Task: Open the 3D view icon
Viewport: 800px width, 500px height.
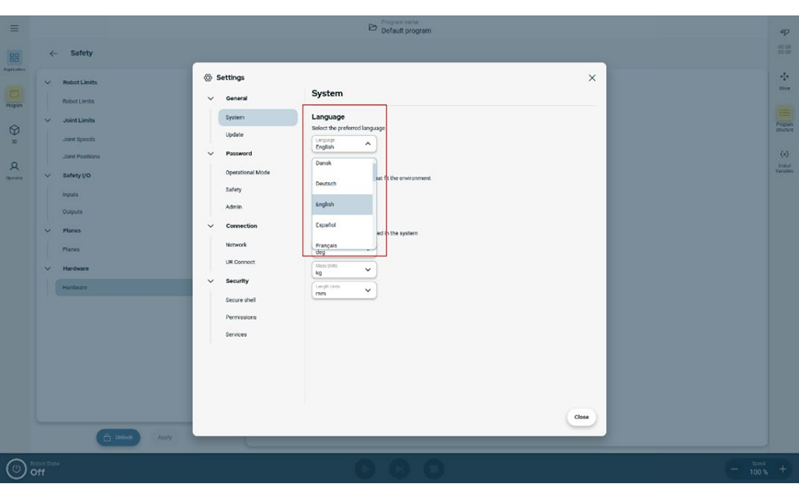Action: pos(14,132)
